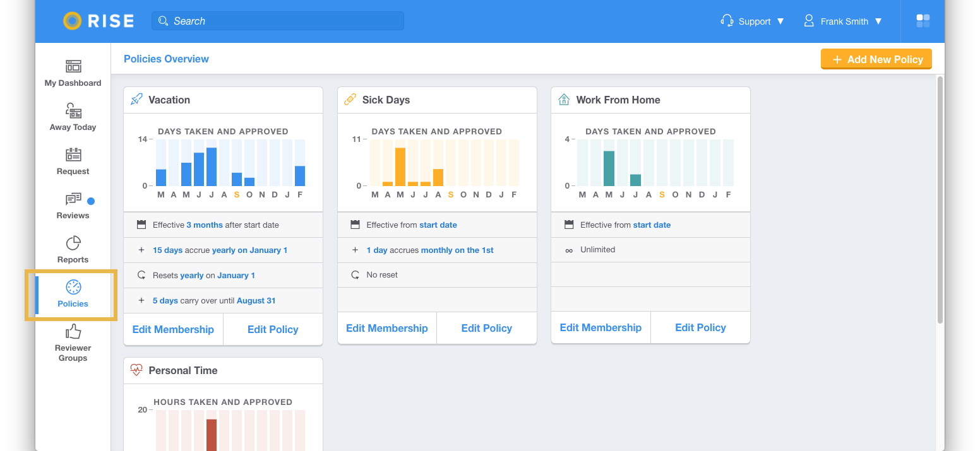Click '1 day' accrual link in Sick Days

point(377,250)
